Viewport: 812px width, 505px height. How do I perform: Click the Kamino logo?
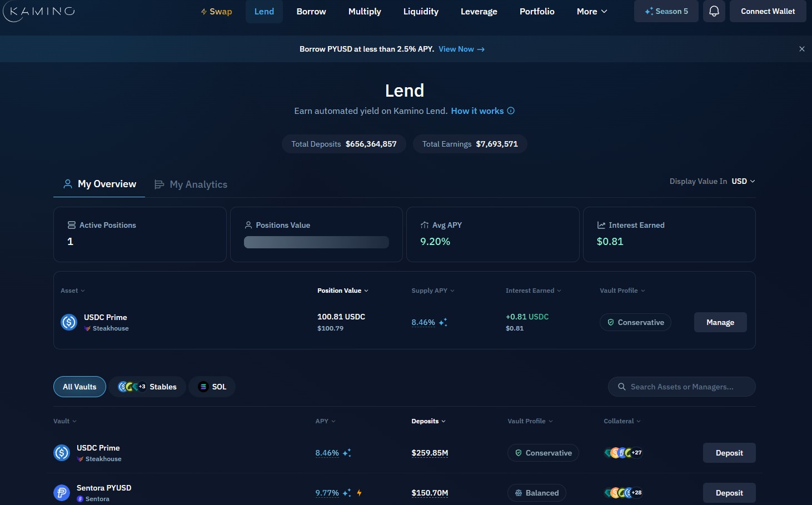[39, 11]
